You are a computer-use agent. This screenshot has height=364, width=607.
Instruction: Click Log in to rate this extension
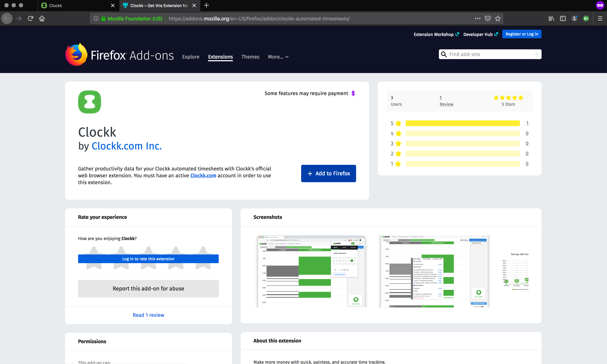(148, 259)
